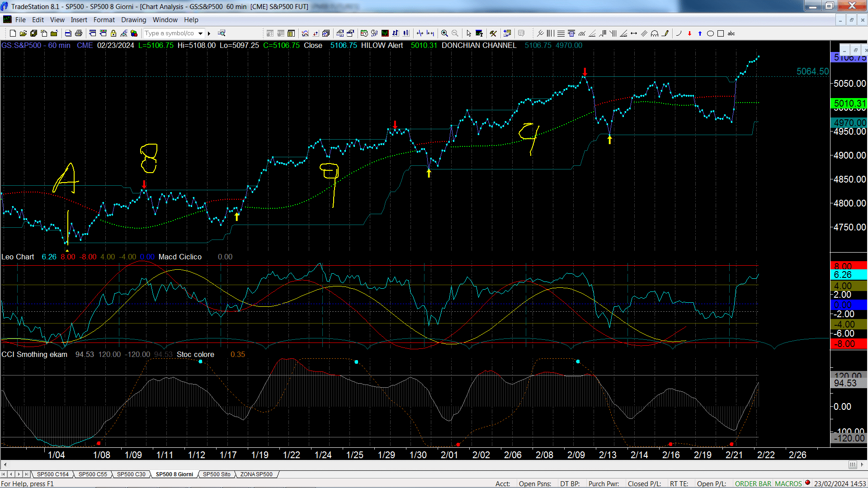This screenshot has width=868, height=488.
Task: Click the Type a symbol/command input box
Action: (170, 33)
